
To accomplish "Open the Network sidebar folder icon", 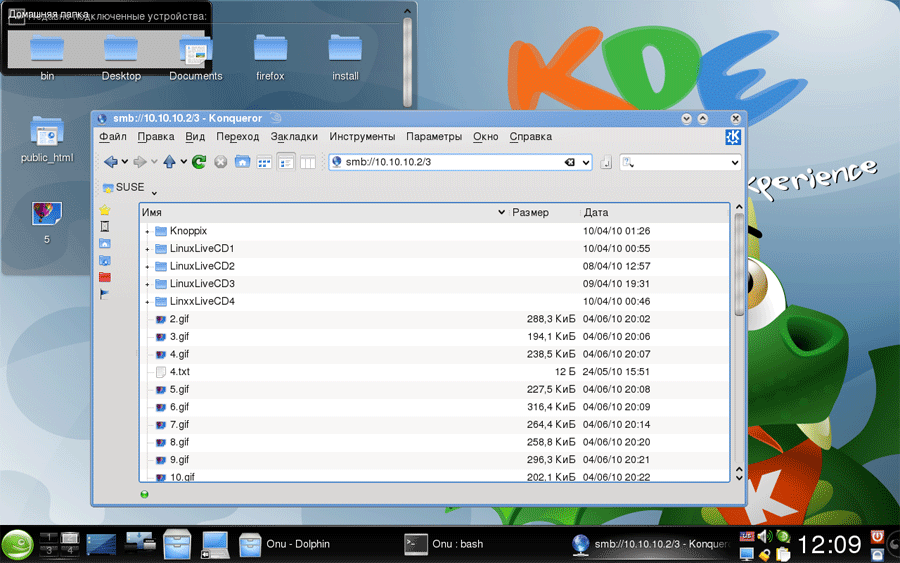I will pyautogui.click(x=104, y=261).
